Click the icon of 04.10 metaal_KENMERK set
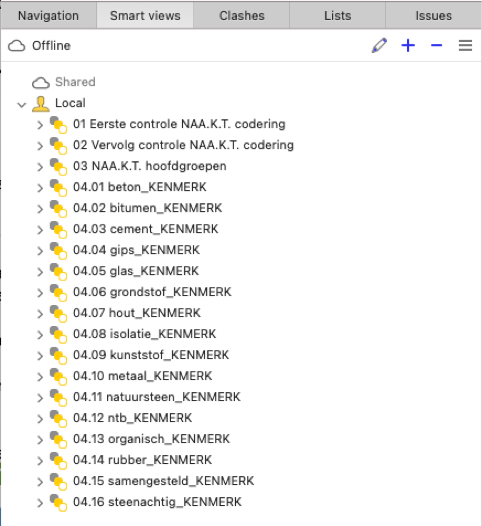The image size is (482, 526). coord(58,376)
